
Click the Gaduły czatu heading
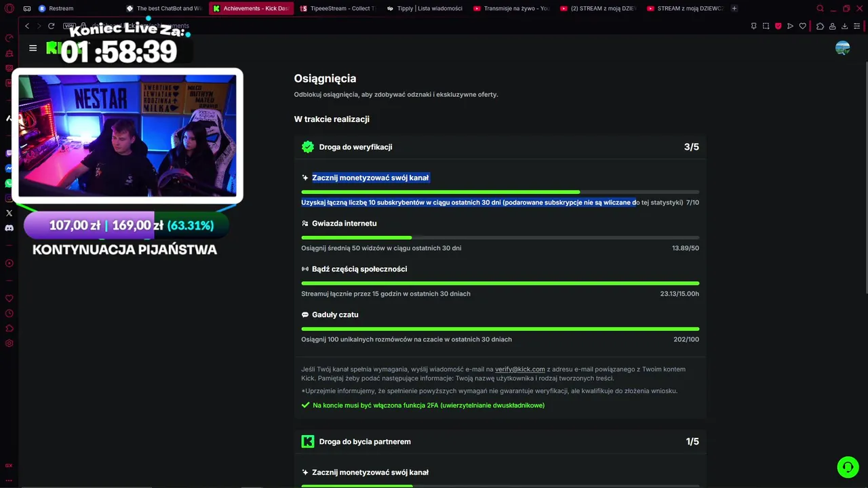pos(335,314)
